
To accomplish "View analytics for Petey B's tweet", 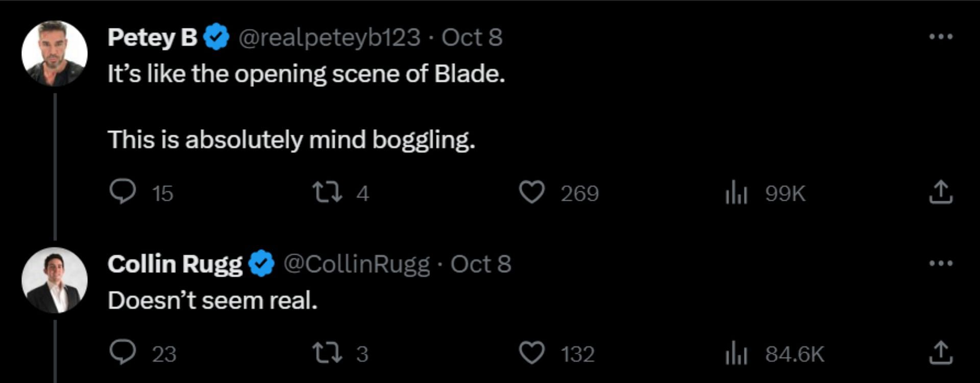I will click(x=736, y=194).
